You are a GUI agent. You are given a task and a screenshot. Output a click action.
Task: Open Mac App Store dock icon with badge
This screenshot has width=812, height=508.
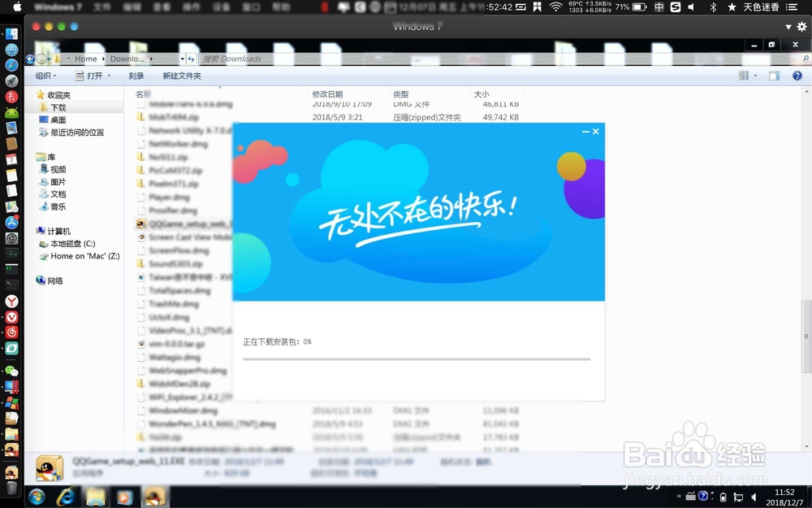(11, 222)
